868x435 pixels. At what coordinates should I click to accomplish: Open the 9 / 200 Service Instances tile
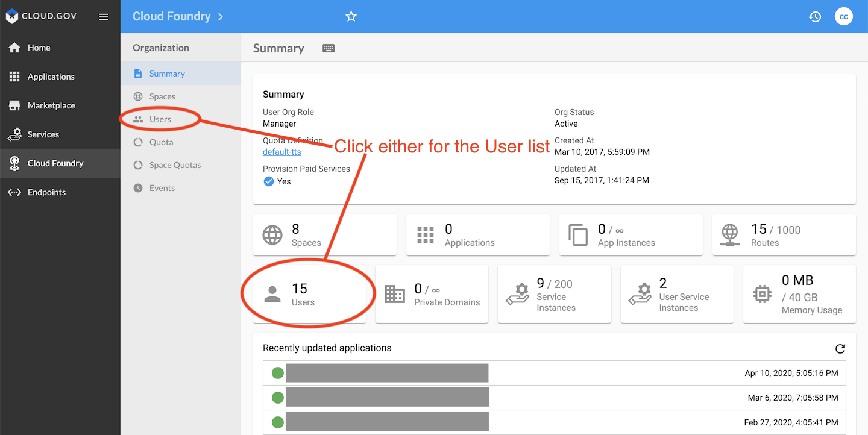[555, 294]
